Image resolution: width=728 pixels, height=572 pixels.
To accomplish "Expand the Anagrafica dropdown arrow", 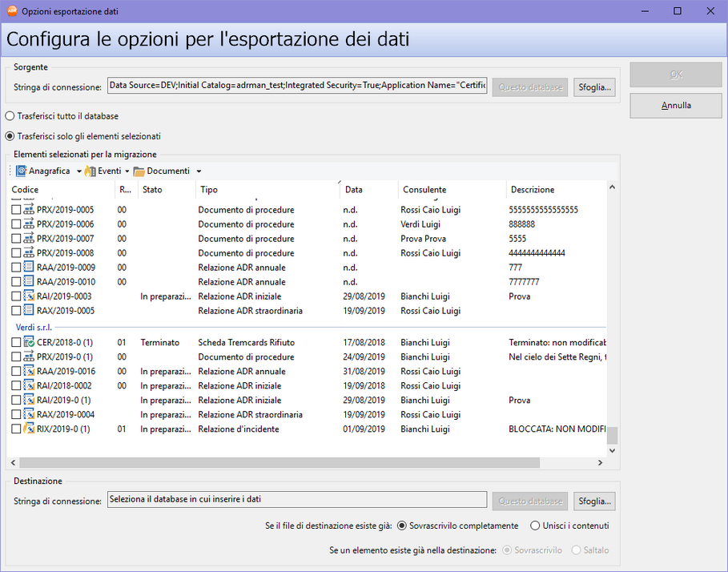I will click(78, 171).
